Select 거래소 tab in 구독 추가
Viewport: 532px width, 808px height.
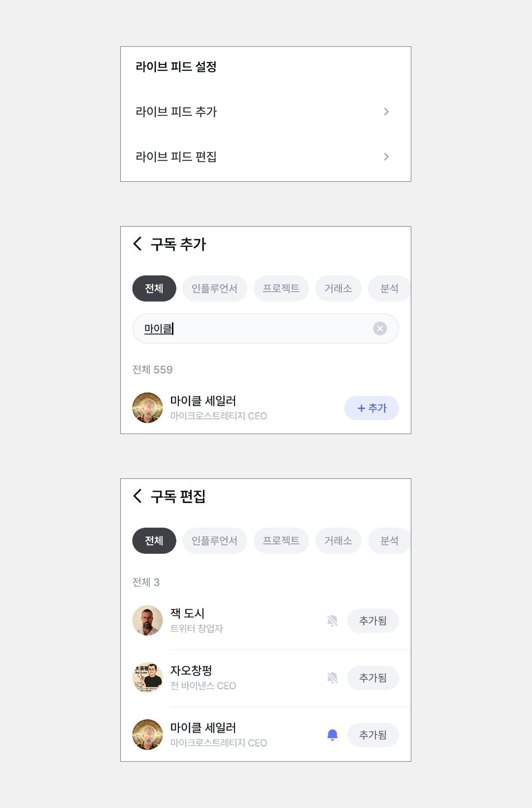point(338,289)
